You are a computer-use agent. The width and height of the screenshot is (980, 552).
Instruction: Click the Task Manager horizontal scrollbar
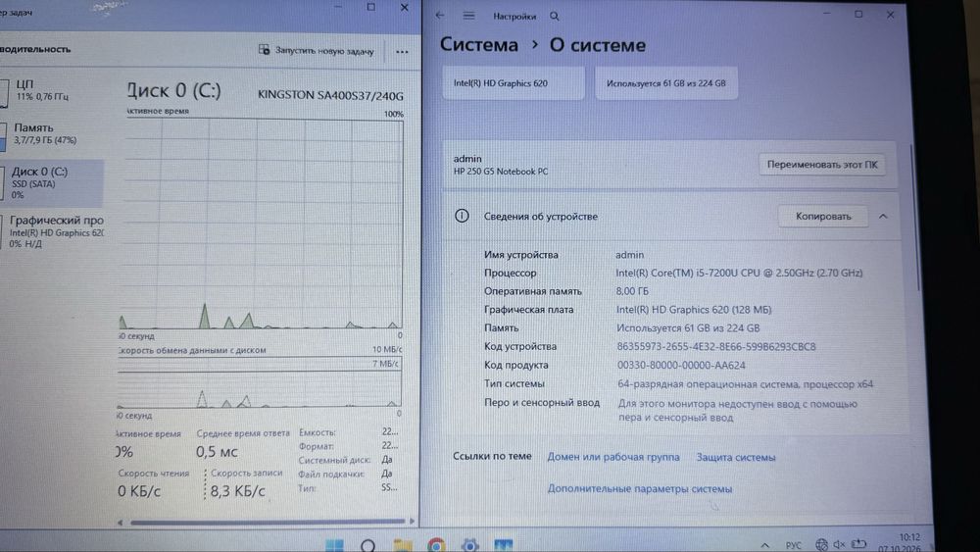(x=268, y=522)
